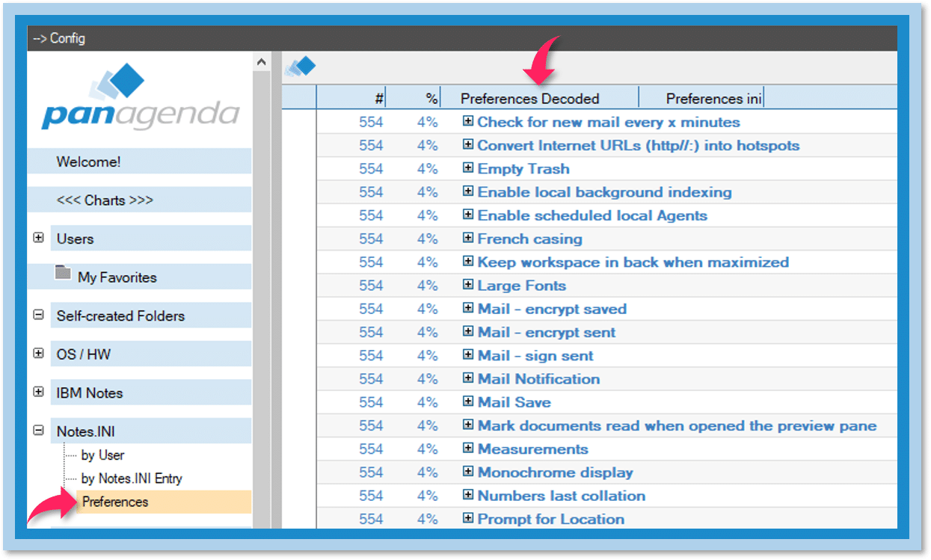The width and height of the screenshot is (931, 560).
Task: Open the Welcome! navigation item
Action: point(88,161)
